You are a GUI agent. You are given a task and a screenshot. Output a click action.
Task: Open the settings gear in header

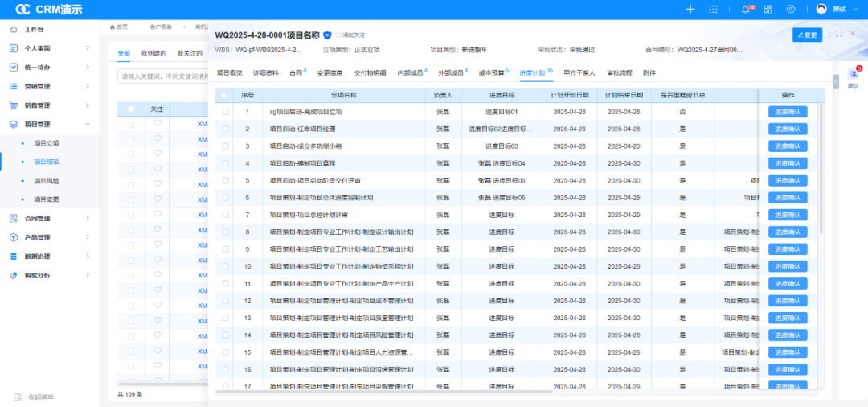(x=791, y=9)
